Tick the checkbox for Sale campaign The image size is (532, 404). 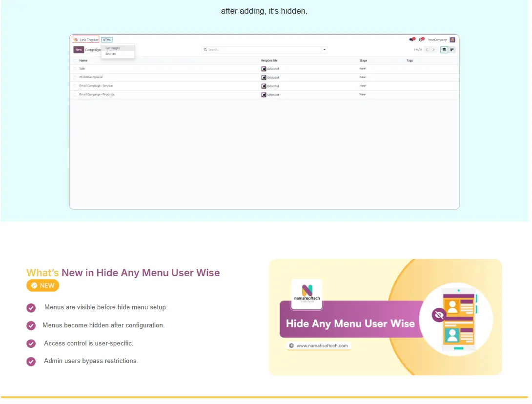[75, 69]
